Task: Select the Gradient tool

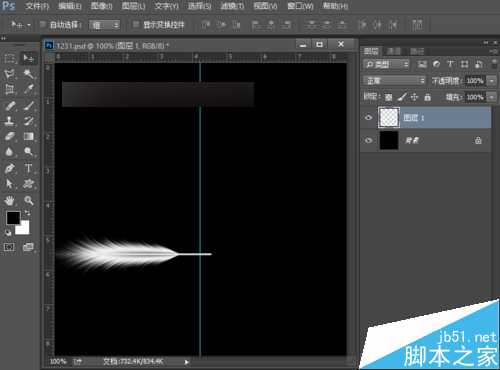Action: (29, 136)
